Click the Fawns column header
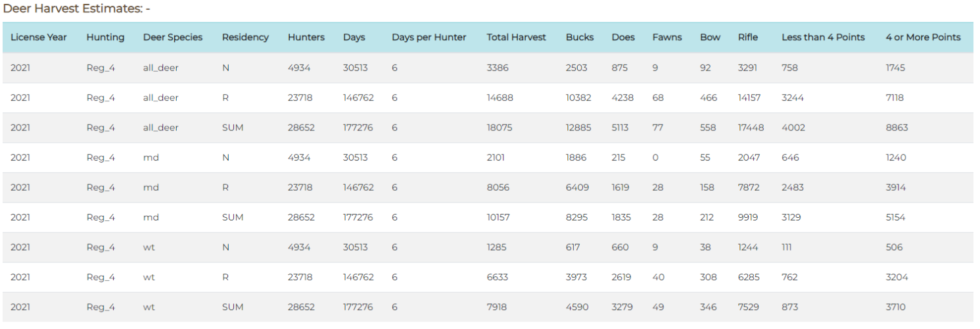Image resolution: width=980 pixels, height=329 pixels. point(667,38)
